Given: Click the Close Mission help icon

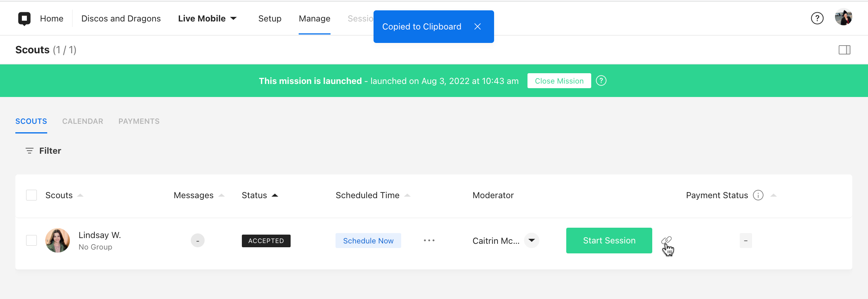Looking at the screenshot, I should pos(601,81).
